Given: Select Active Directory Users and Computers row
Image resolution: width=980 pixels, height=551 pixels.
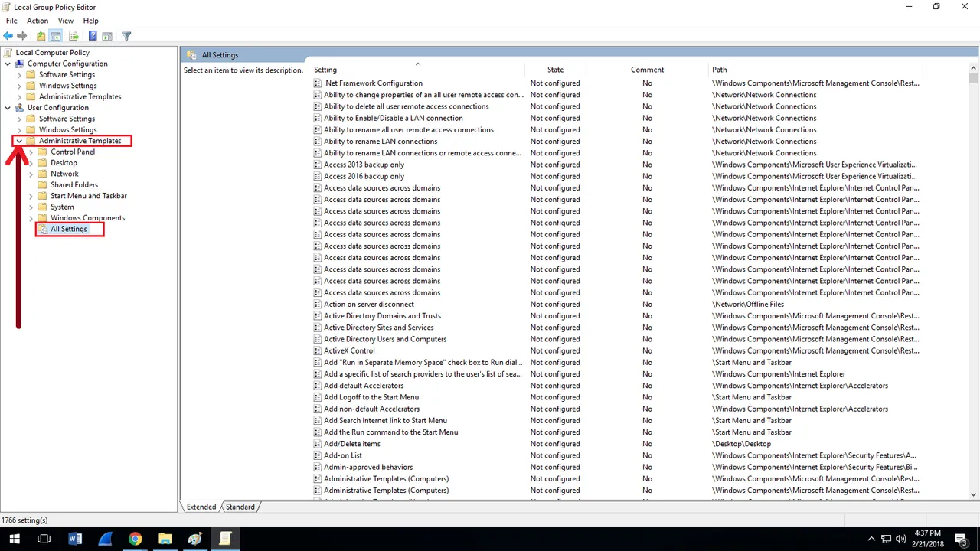Looking at the screenshot, I should (x=385, y=339).
